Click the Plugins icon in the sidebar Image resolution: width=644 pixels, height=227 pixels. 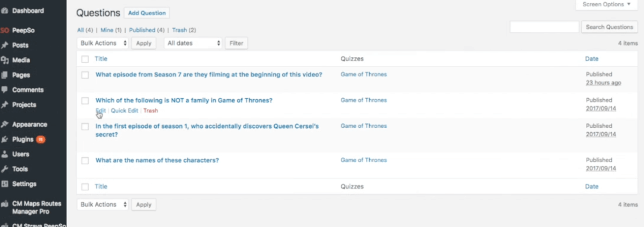tap(5, 140)
